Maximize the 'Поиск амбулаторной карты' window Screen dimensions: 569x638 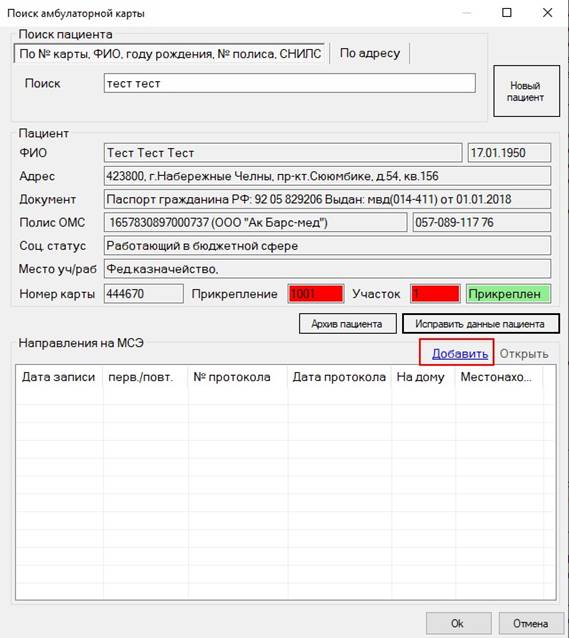(x=507, y=13)
